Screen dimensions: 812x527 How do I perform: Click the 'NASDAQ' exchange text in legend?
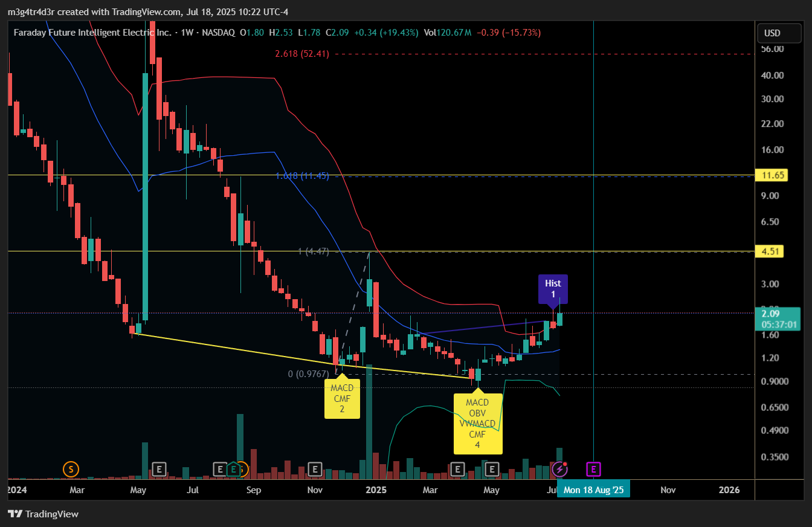(218, 33)
